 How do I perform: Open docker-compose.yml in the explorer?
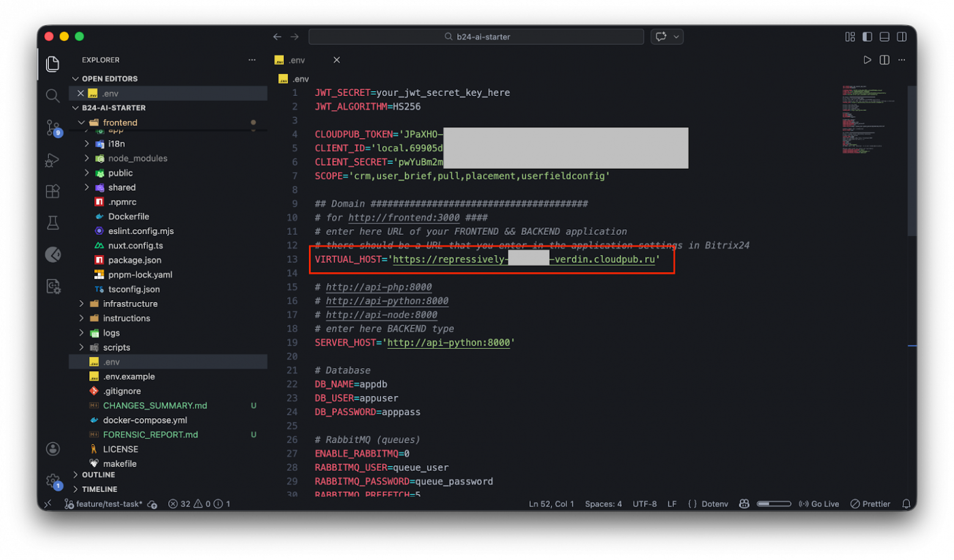click(144, 420)
